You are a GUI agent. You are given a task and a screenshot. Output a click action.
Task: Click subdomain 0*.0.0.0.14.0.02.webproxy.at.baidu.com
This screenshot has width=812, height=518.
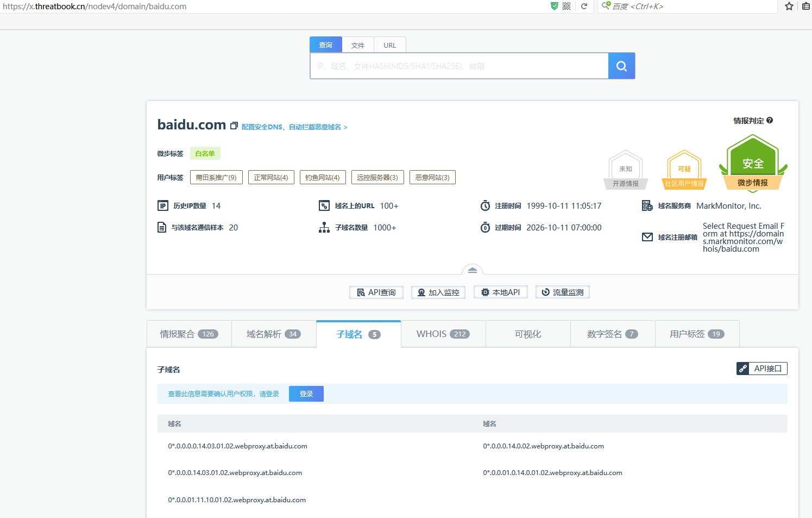pos(544,446)
